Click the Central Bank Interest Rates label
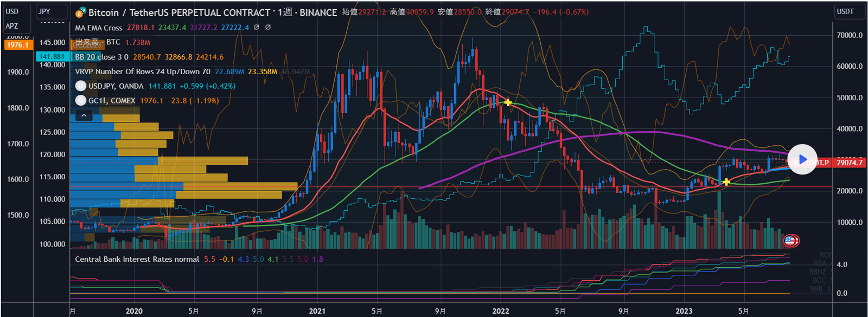 (x=137, y=259)
